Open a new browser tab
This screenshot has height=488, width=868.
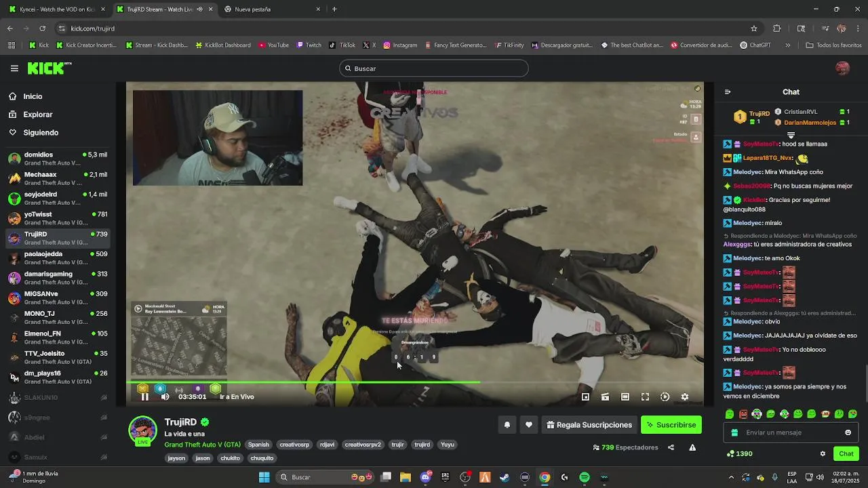(334, 9)
